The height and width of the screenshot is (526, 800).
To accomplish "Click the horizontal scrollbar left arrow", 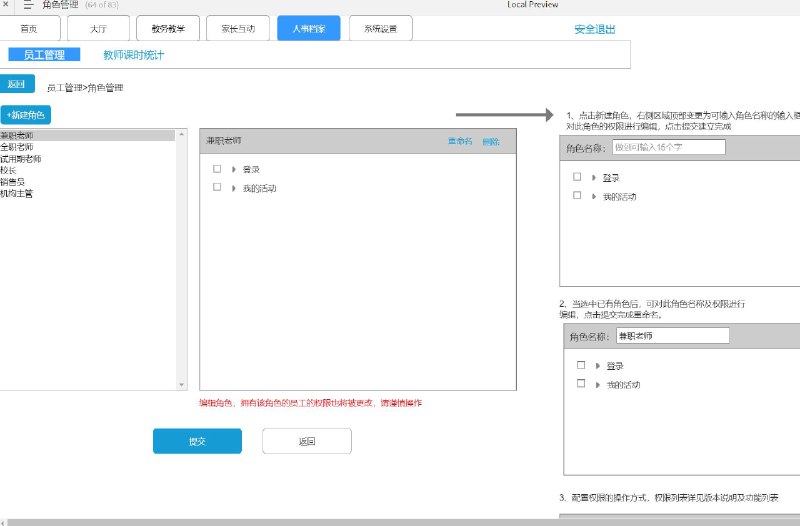I will click(3, 522).
